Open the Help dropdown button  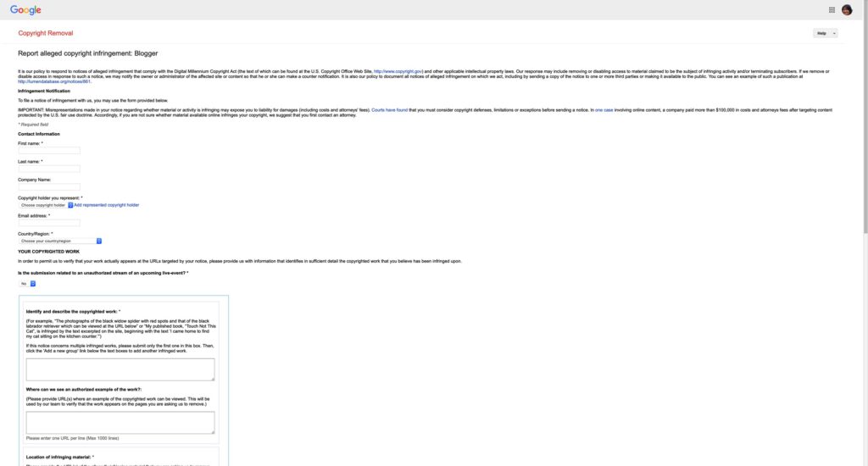click(x=826, y=33)
